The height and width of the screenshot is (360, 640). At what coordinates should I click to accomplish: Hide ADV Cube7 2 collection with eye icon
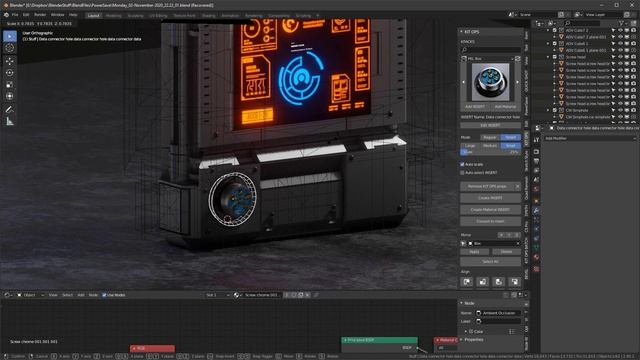pos(620,30)
